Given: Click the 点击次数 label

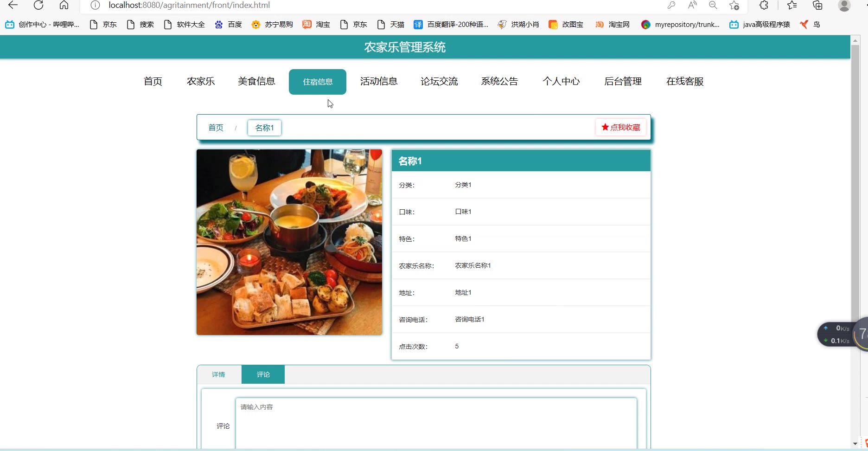Looking at the screenshot, I should (413, 347).
